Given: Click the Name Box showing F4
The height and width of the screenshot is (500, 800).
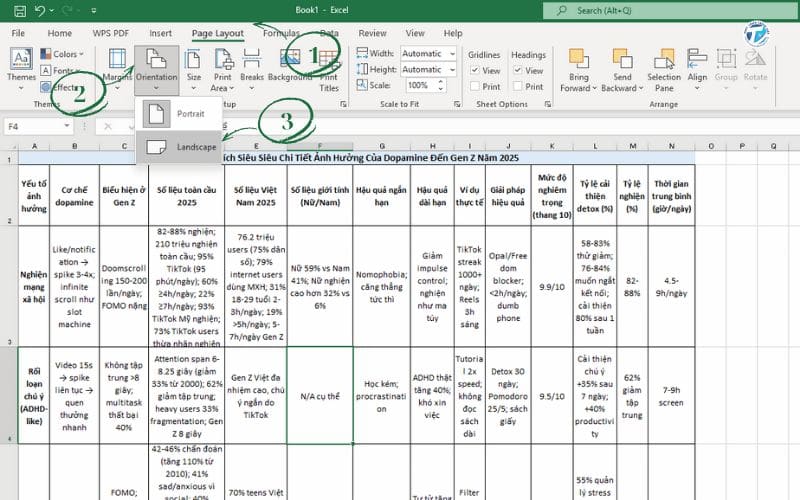Looking at the screenshot, I should pyautogui.click(x=40, y=127).
